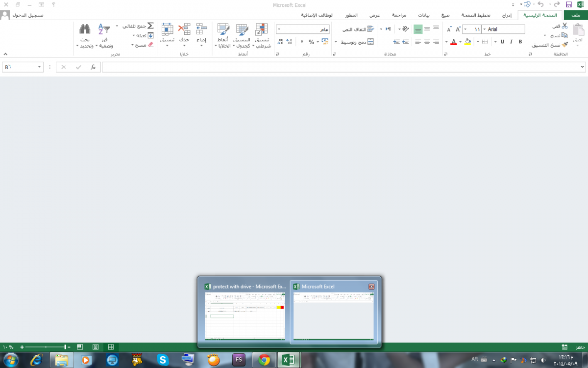Select the Format Painter (نسخ التنسيق)
The image size is (588, 368).
pos(550,45)
